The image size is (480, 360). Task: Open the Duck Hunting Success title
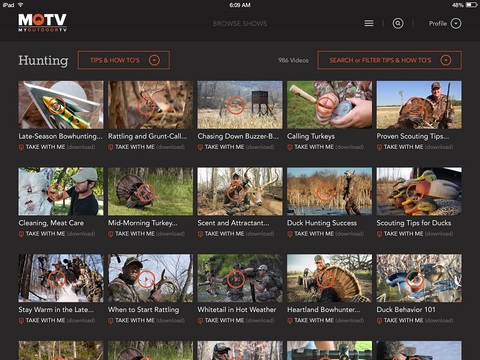pyautogui.click(x=322, y=223)
